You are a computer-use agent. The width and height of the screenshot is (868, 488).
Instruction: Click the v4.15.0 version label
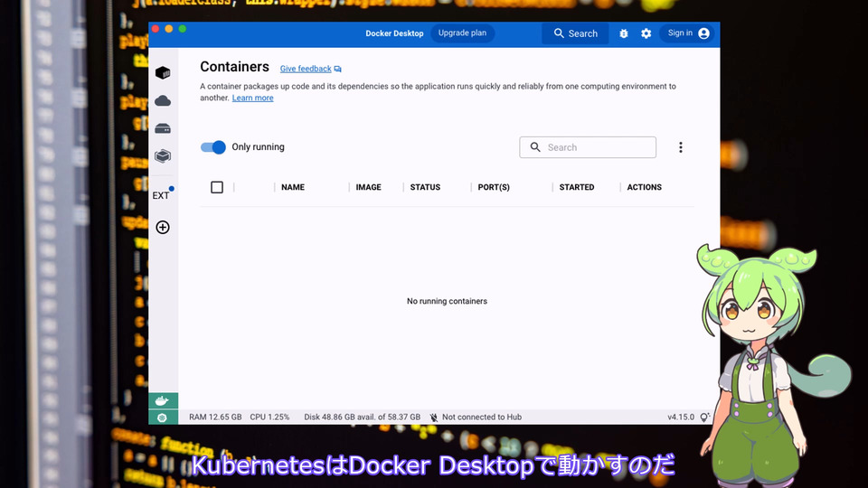coord(681,418)
